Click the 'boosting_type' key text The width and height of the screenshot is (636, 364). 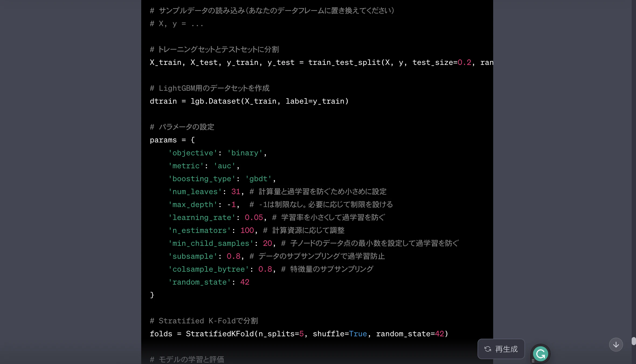(x=202, y=179)
